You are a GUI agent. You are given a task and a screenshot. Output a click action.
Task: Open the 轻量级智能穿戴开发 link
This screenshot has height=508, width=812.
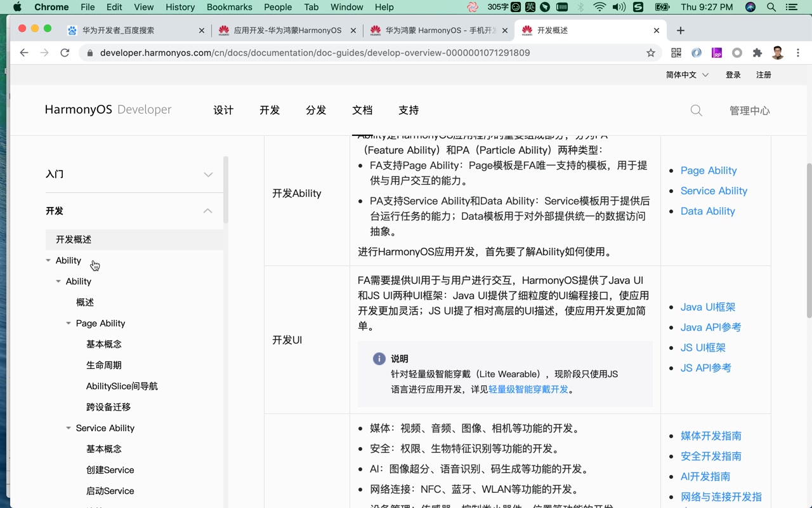point(528,389)
